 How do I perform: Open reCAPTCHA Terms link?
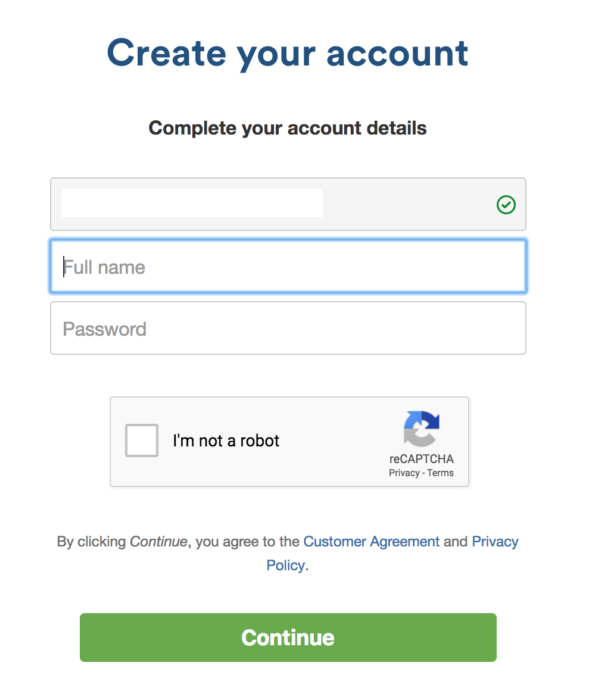pyautogui.click(x=440, y=473)
